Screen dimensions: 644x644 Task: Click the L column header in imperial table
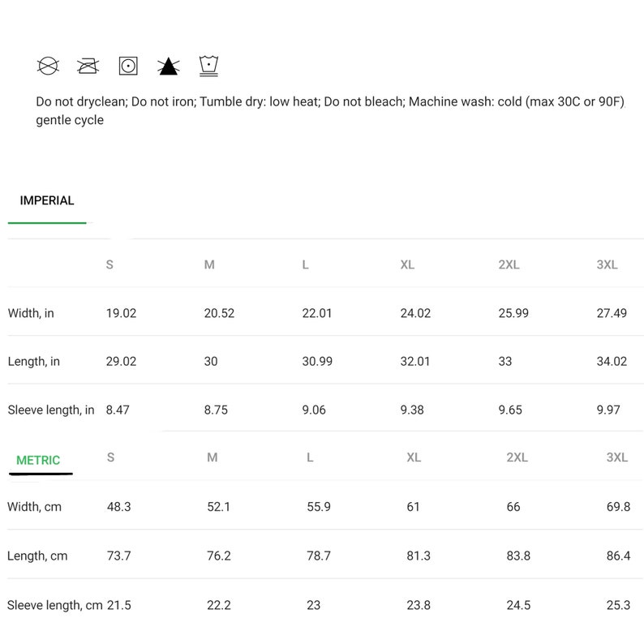coord(305,264)
